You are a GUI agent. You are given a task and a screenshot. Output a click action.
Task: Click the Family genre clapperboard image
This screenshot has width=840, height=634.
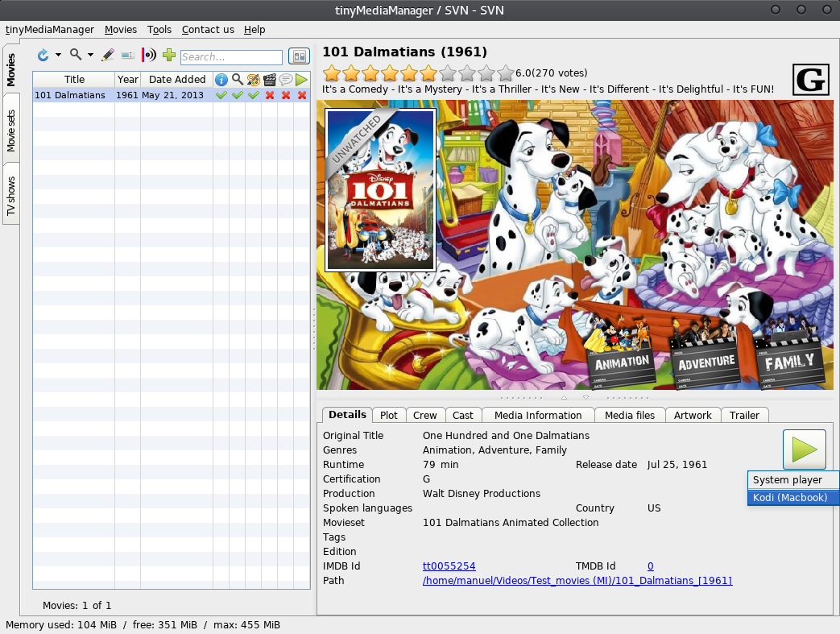coord(789,351)
